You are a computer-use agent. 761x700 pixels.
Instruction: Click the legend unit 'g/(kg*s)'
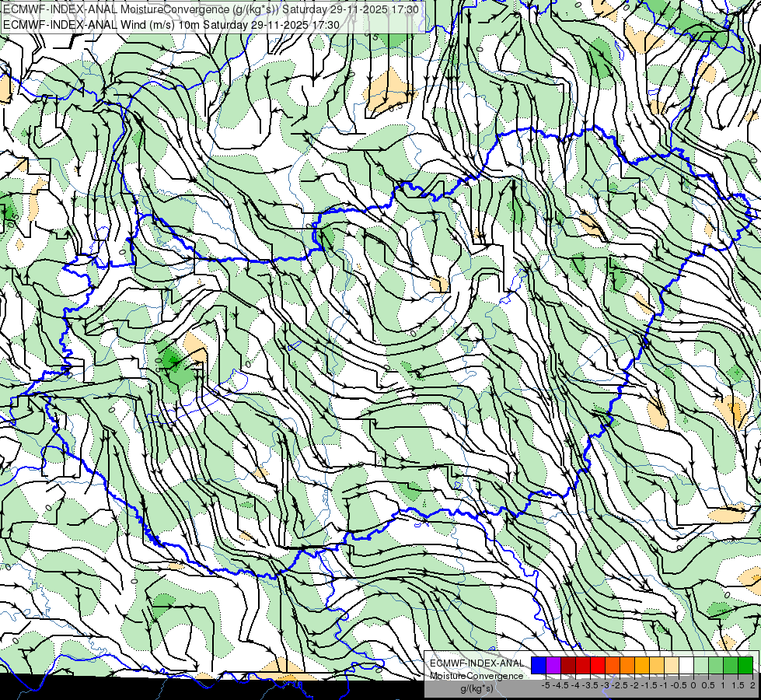[x=476, y=688]
